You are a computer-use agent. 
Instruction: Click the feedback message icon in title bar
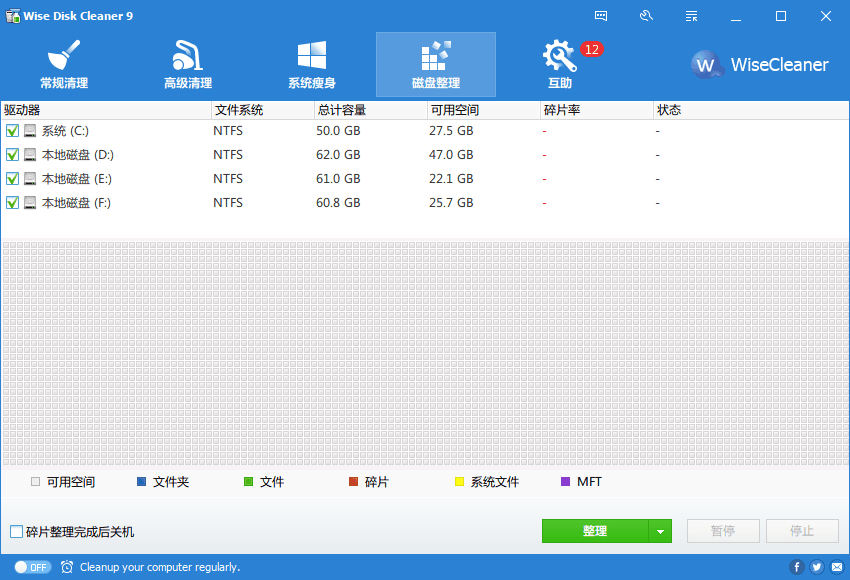pos(601,16)
